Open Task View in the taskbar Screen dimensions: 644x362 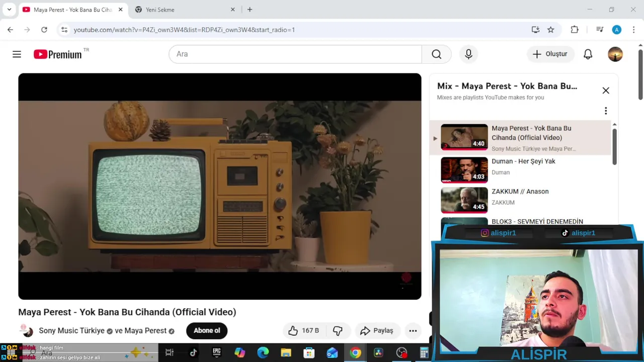[170, 353]
